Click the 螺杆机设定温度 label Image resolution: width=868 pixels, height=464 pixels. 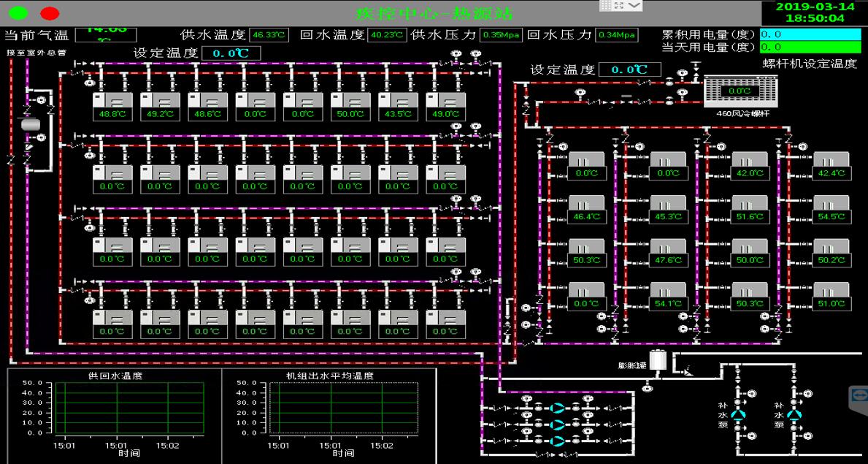[x=810, y=64]
